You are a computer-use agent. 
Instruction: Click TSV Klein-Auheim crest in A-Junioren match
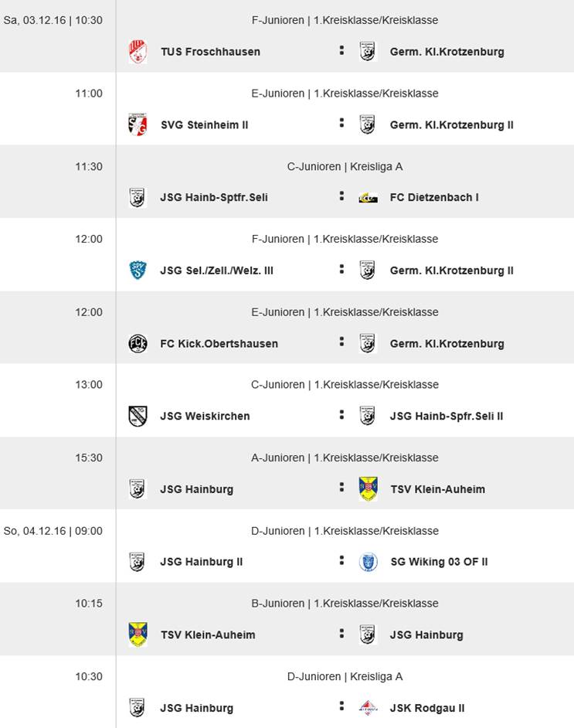tap(368, 489)
